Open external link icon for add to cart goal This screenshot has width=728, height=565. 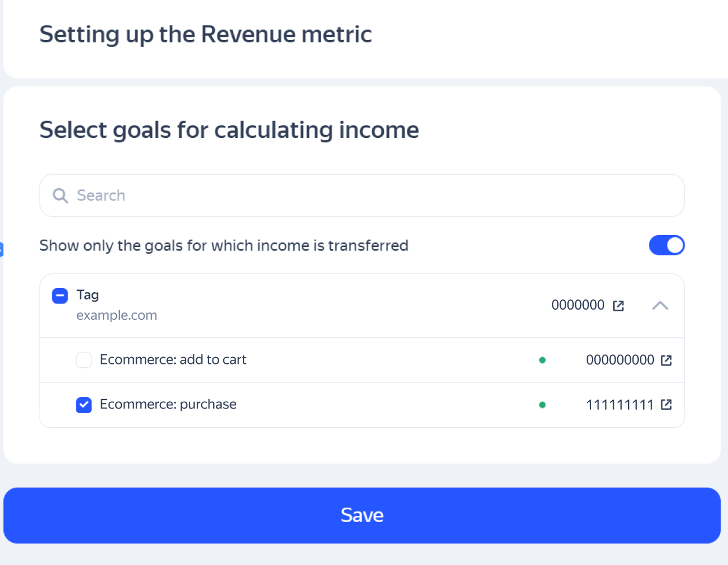pos(666,360)
